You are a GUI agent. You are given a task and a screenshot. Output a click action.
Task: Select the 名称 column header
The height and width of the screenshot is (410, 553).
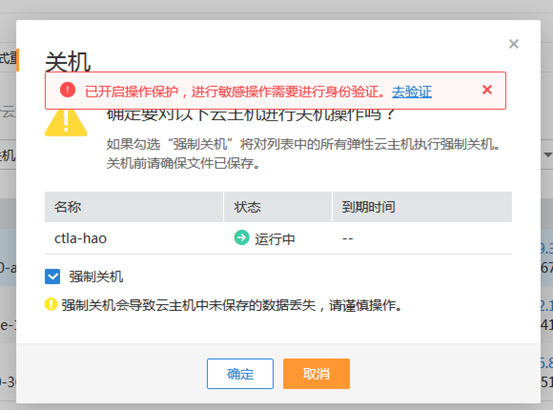pos(134,207)
